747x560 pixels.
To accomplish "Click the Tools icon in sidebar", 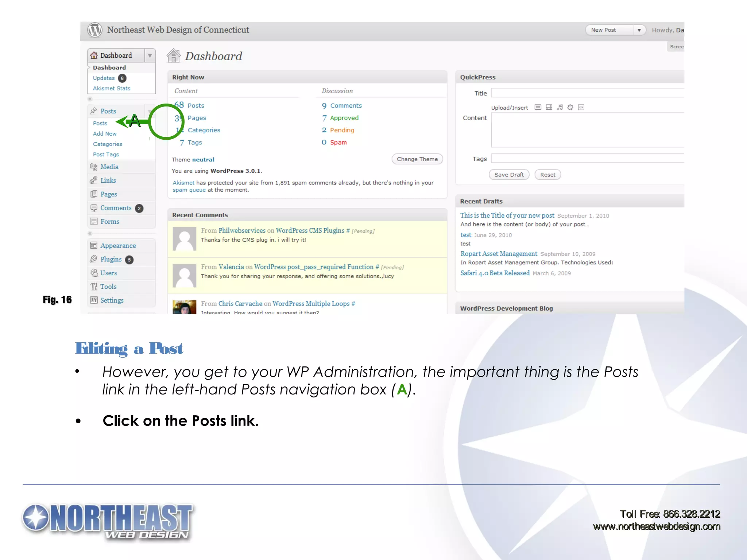I will (x=94, y=287).
